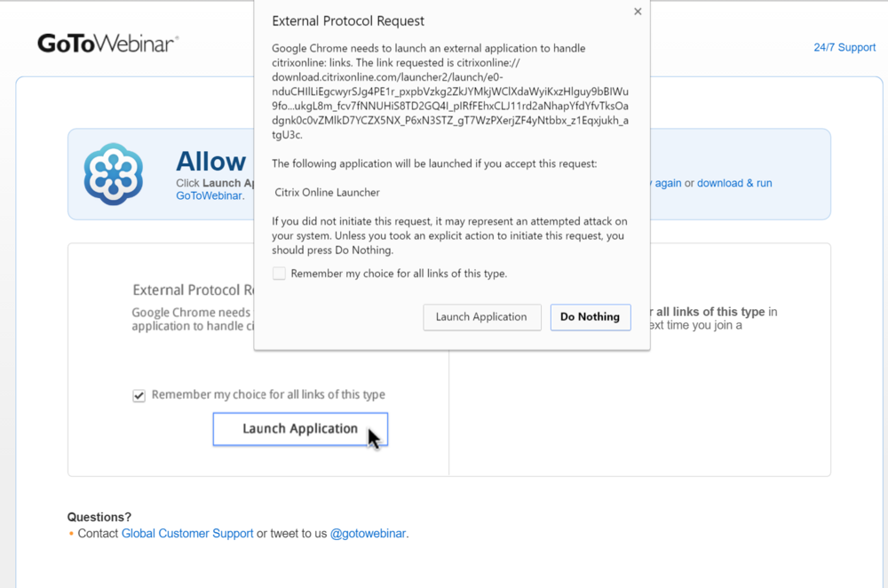Click the Questions? heading
Viewport: 888px width, 588px height.
coord(99,517)
